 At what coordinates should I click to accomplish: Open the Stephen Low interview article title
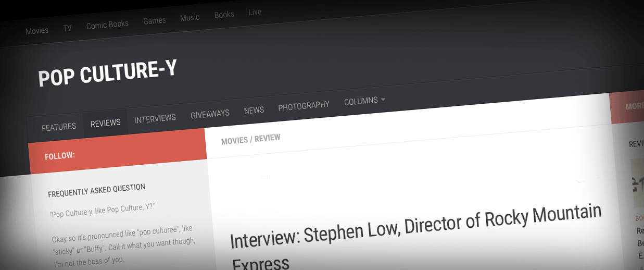point(416,238)
